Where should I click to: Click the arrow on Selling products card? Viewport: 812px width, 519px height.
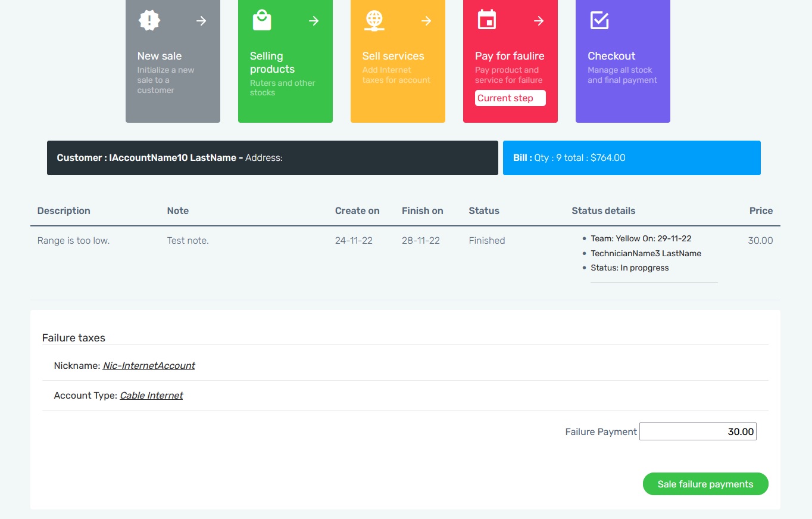point(314,21)
